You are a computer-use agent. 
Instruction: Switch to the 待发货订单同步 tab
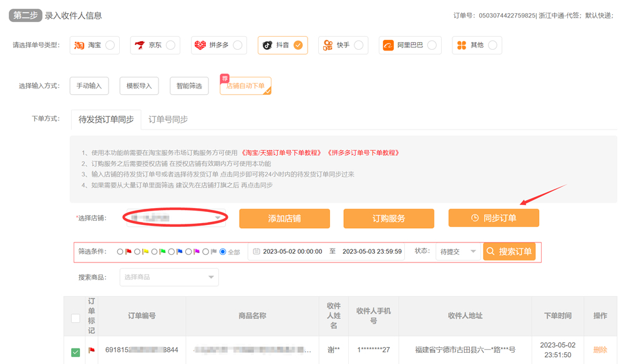tap(106, 119)
